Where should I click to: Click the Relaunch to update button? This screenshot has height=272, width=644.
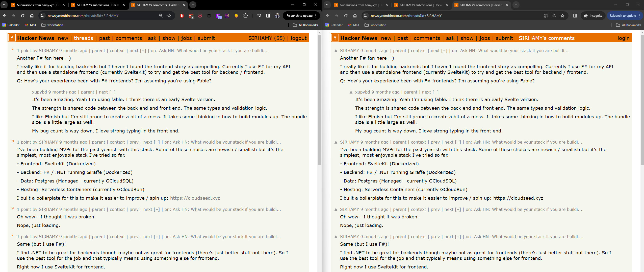299,16
